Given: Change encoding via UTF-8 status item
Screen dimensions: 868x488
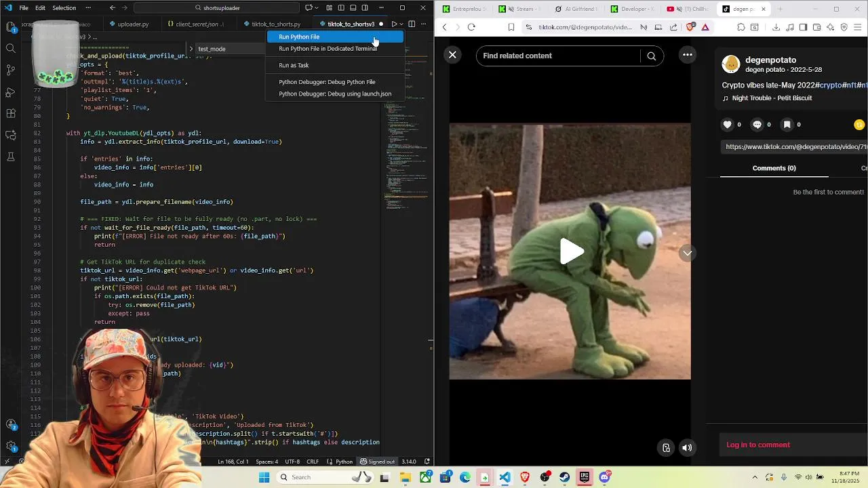Looking at the screenshot, I should tap(292, 462).
